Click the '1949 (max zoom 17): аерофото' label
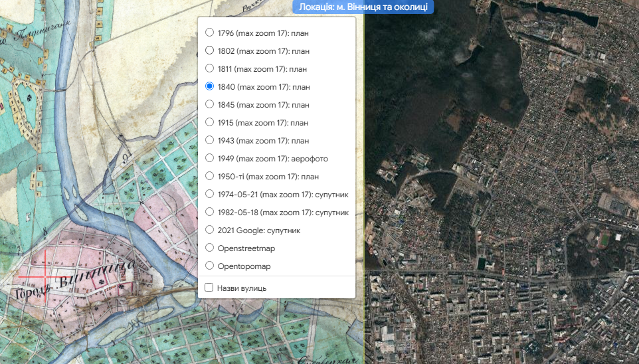The height and width of the screenshot is (364, 639). [272, 159]
